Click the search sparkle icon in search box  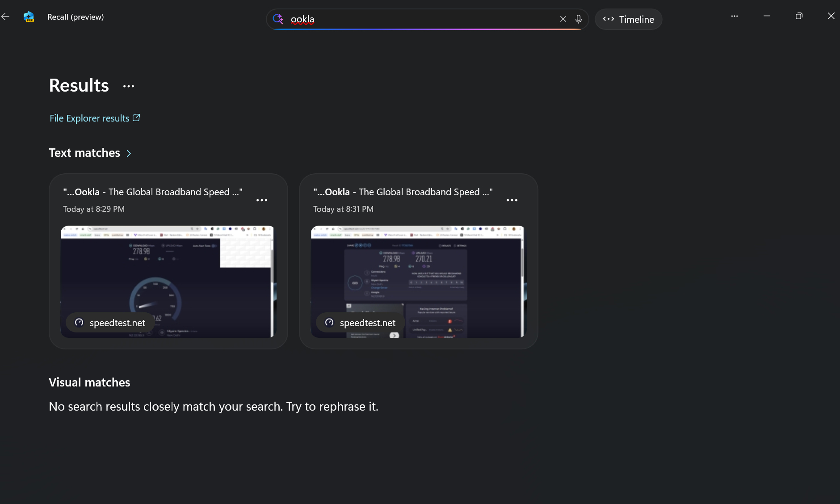pyautogui.click(x=278, y=19)
